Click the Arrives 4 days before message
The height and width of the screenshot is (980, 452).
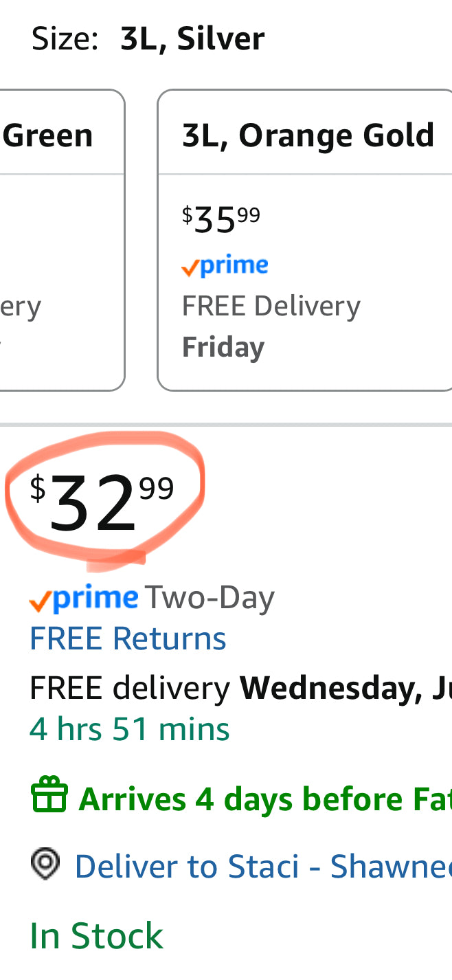264,799
